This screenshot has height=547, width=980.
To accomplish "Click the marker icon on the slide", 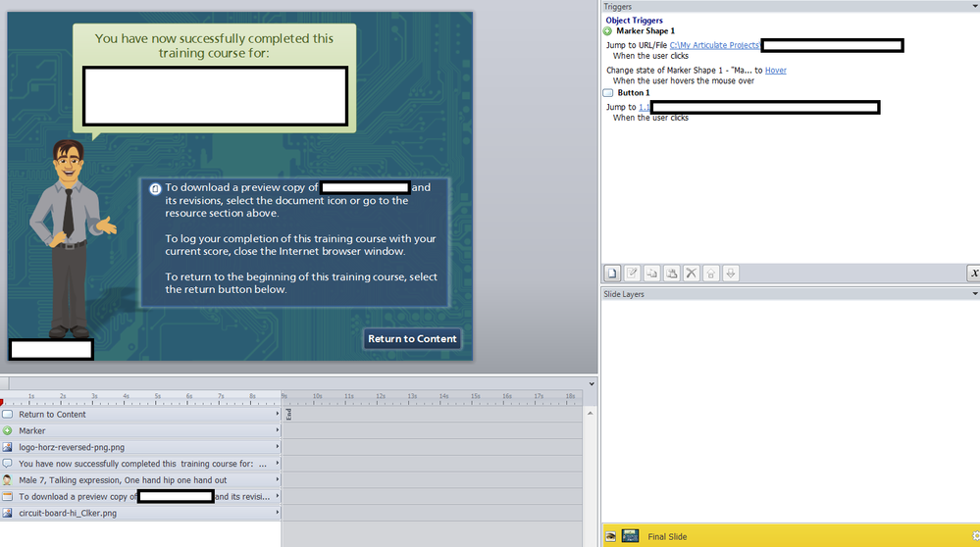I will point(155,188).
